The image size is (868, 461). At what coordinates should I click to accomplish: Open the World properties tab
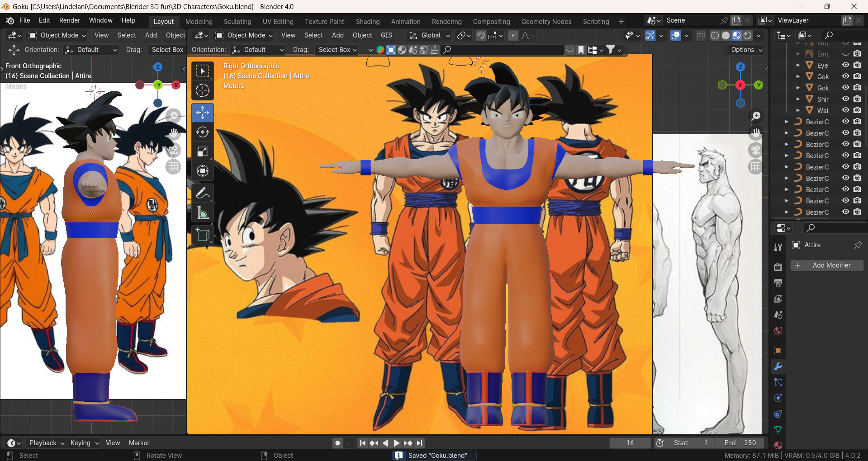[x=778, y=330]
